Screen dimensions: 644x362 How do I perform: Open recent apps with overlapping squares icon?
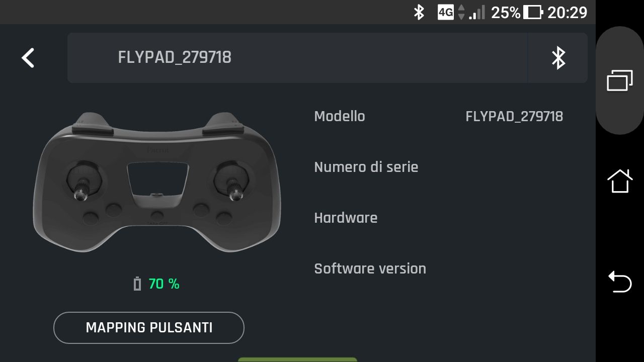pos(620,80)
